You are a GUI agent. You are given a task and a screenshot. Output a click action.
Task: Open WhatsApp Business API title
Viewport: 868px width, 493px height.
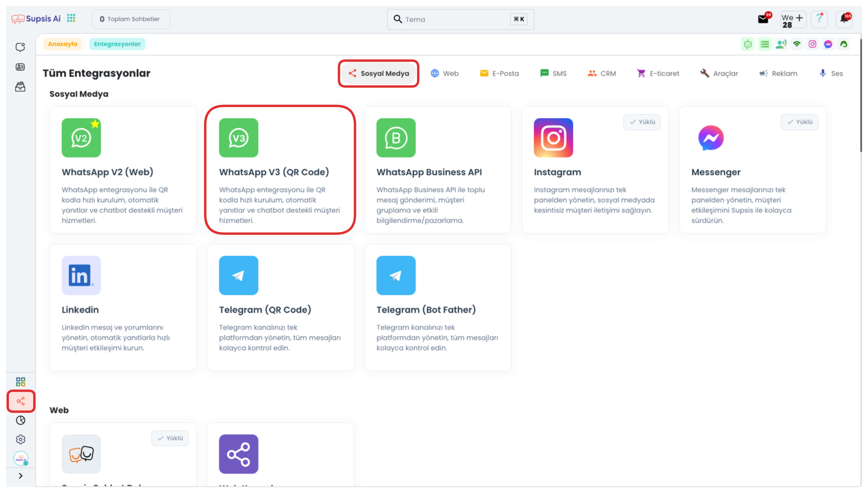pos(429,172)
